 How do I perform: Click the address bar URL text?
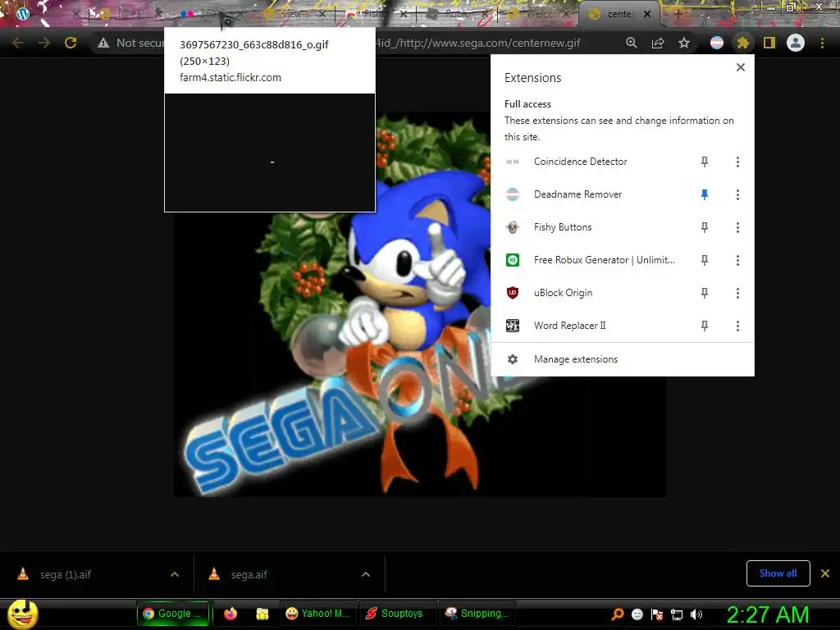(x=478, y=43)
